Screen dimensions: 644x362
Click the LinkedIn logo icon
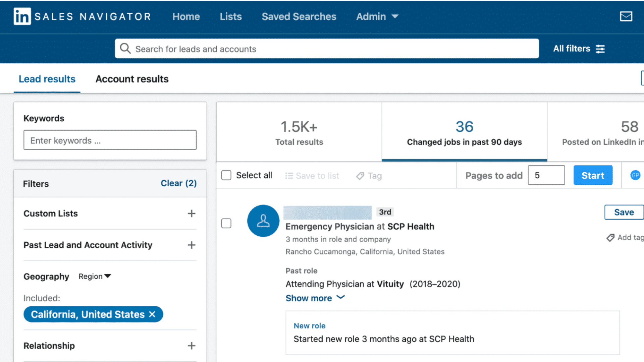pos(22,16)
